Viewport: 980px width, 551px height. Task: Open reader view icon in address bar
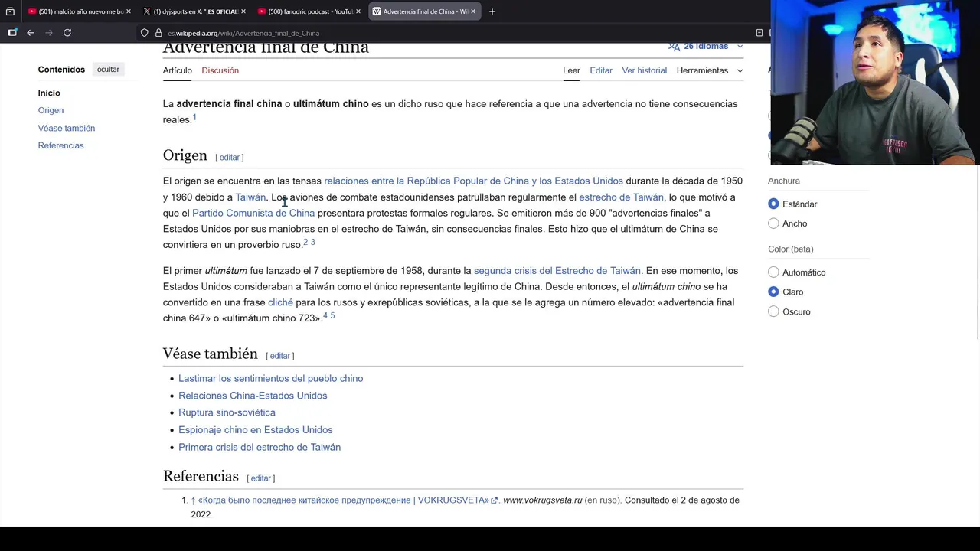[x=759, y=33]
